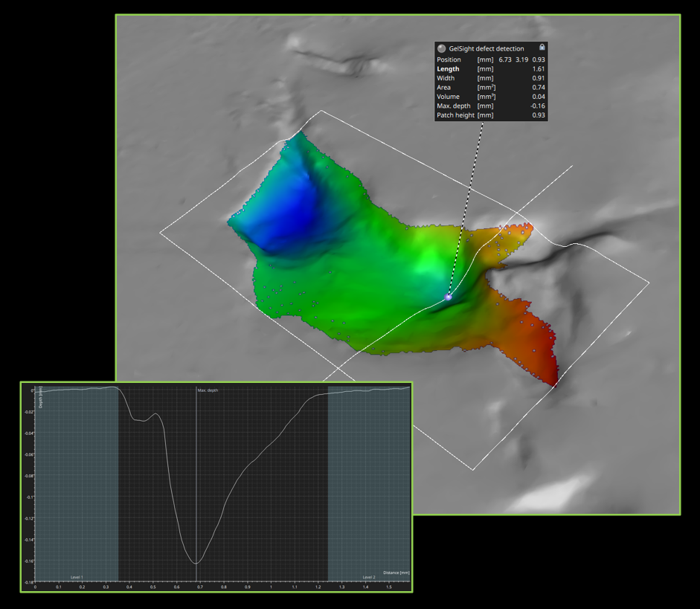700x609 pixels.
Task: Click the profile curve minimum point
Action: point(196,563)
